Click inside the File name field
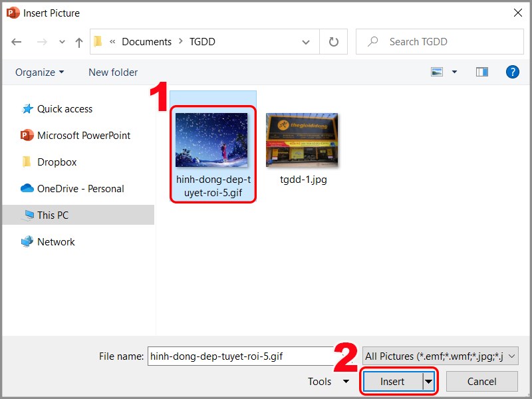The width and height of the screenshot is (532, 399). point(239,356)
